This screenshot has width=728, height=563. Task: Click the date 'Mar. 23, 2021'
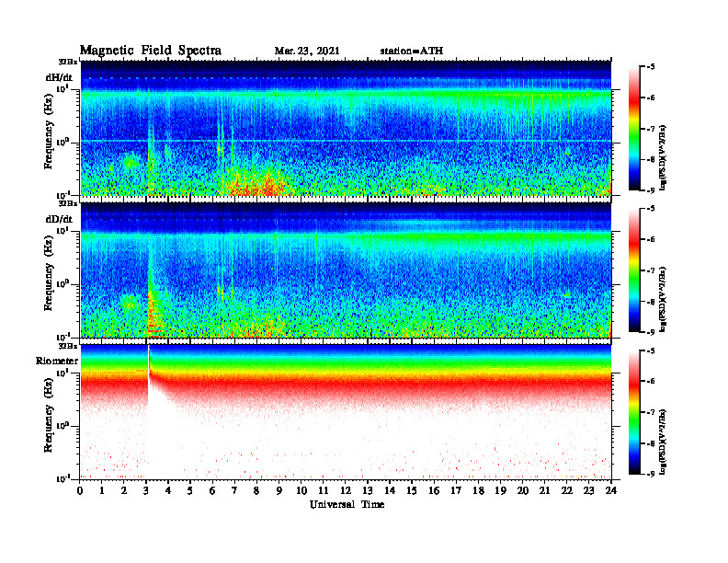point(307,51)
